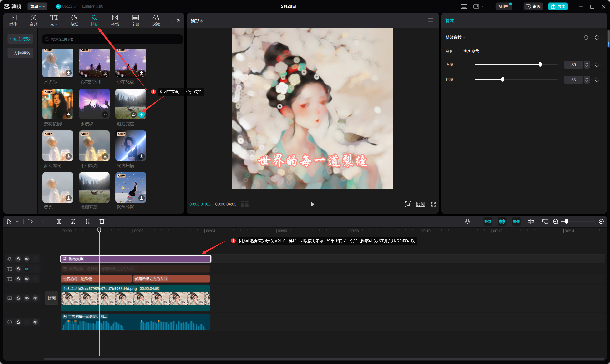
Task: Hide the subtitle text track
Action: pyautogui.click(x=27, y=279)
